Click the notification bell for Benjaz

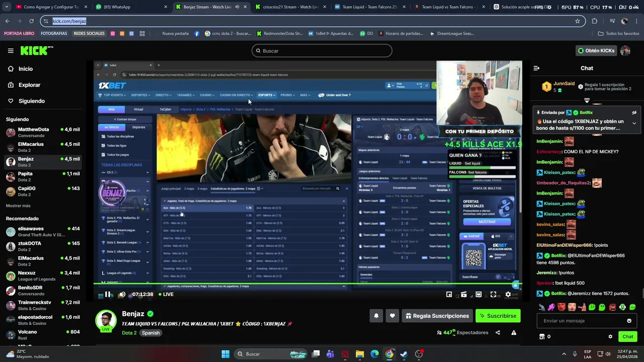click(x=376, y=316)
